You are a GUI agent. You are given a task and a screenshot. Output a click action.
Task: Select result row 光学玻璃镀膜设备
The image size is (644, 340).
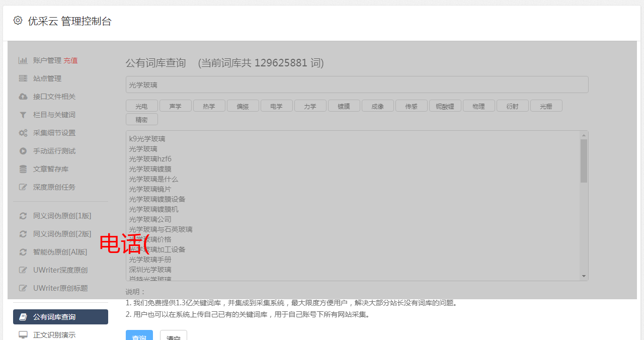(x=157, y=199)
